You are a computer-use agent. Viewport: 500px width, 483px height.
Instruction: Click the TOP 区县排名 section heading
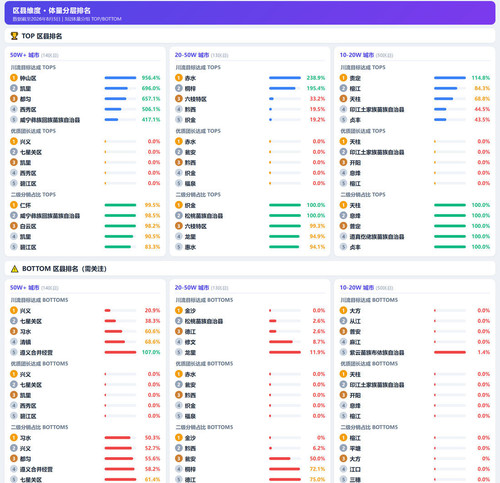point(42,36)
